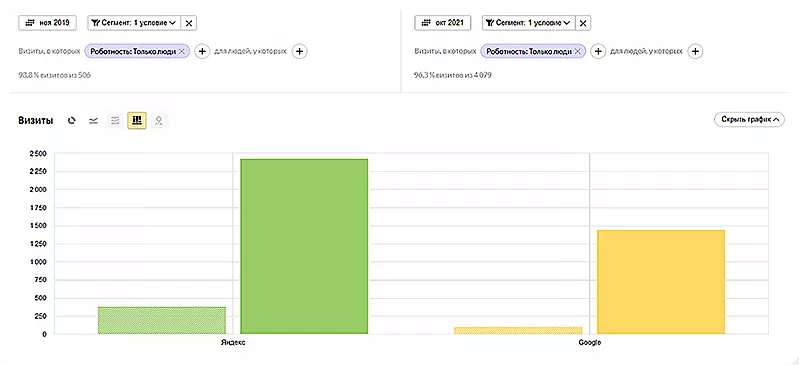Click the Google axis label
Viewport: 800px width, 365px height.
[x=589, y=343]
